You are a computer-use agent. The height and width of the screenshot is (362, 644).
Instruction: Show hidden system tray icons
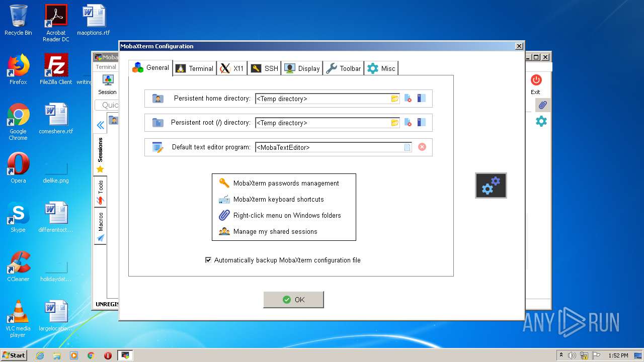(561, 355)
